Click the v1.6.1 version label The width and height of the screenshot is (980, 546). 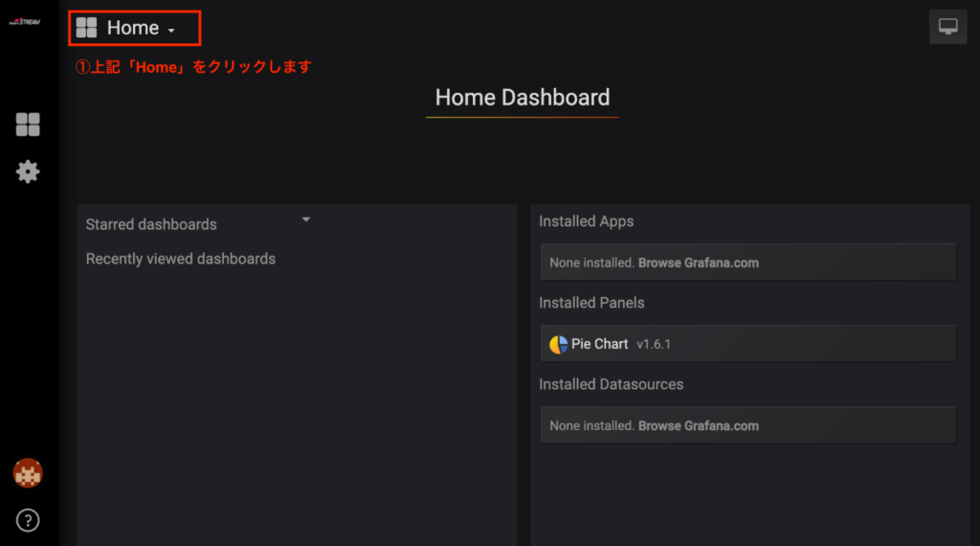[657, 344]
